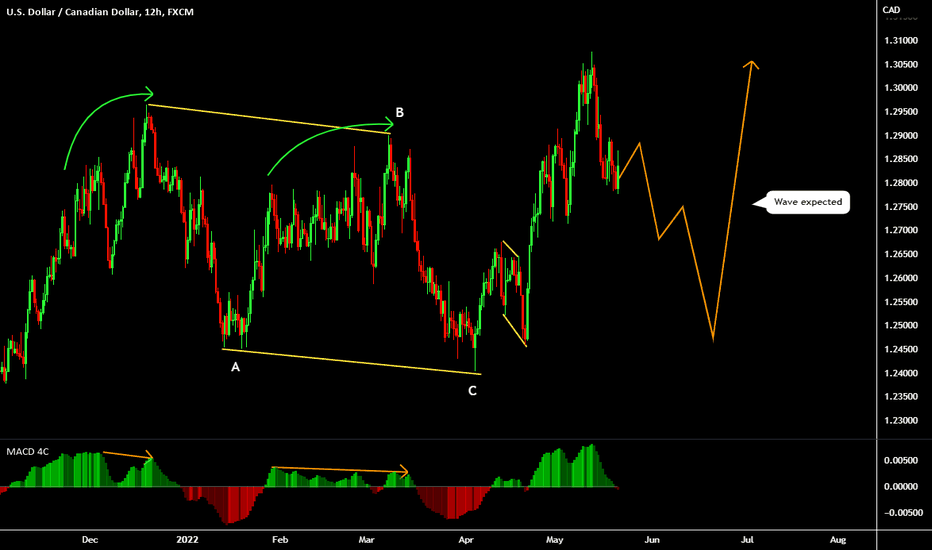Click the 1.29500 price axis label

tap(900, 112)
